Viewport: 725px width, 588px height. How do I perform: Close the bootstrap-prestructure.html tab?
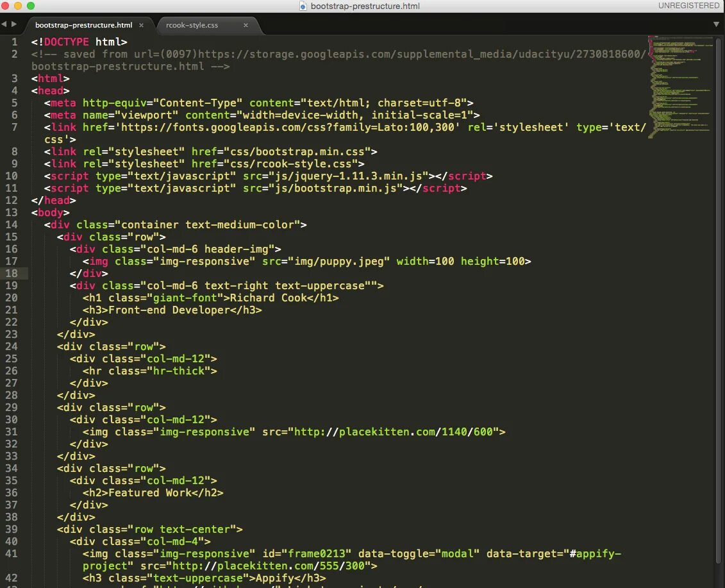[142, 25]
